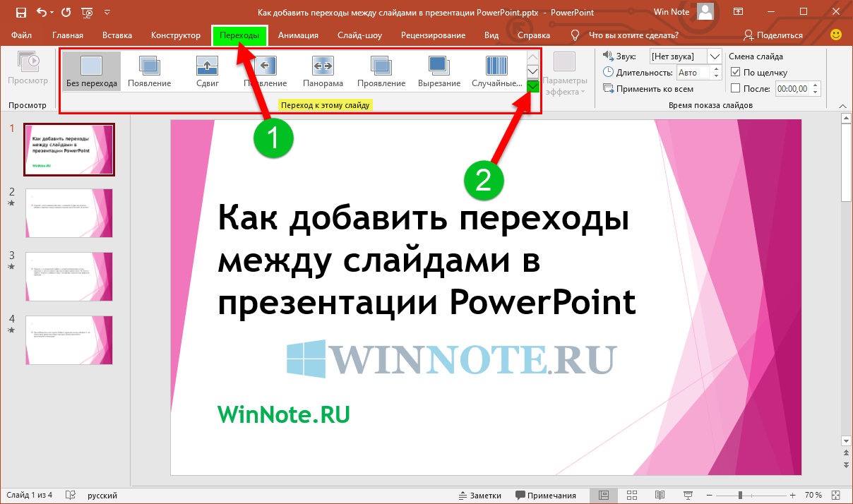Click the 70 % zoom level

(x=813, y=495)
